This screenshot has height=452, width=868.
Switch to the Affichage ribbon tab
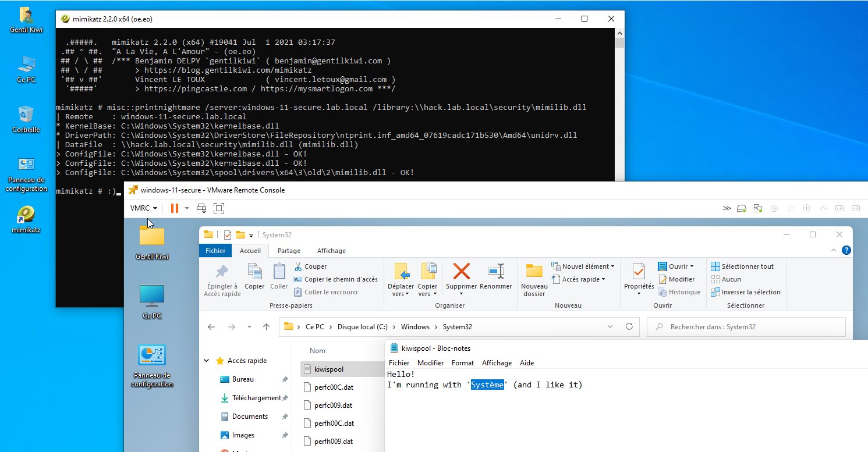(x=331, y=251)
